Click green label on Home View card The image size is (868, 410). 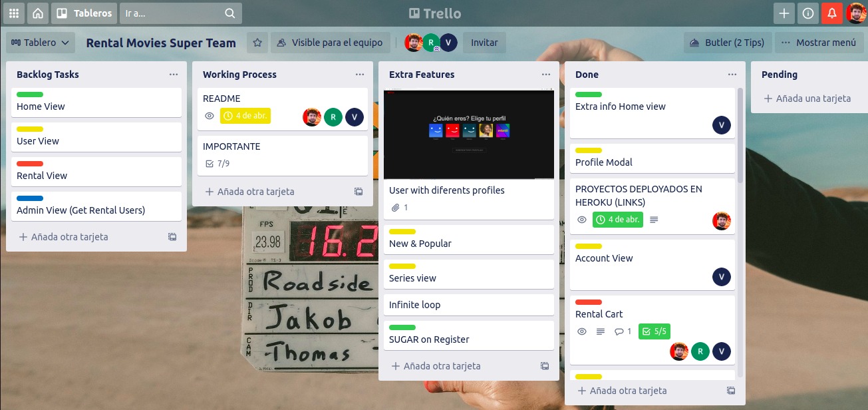[x=30, y=95]
